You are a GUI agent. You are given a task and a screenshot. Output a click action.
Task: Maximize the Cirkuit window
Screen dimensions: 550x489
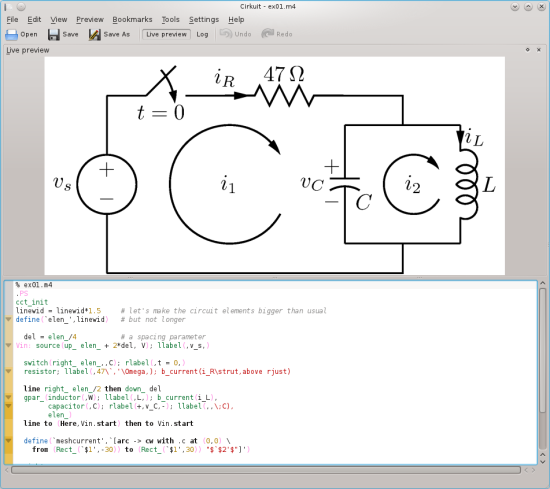528,6
